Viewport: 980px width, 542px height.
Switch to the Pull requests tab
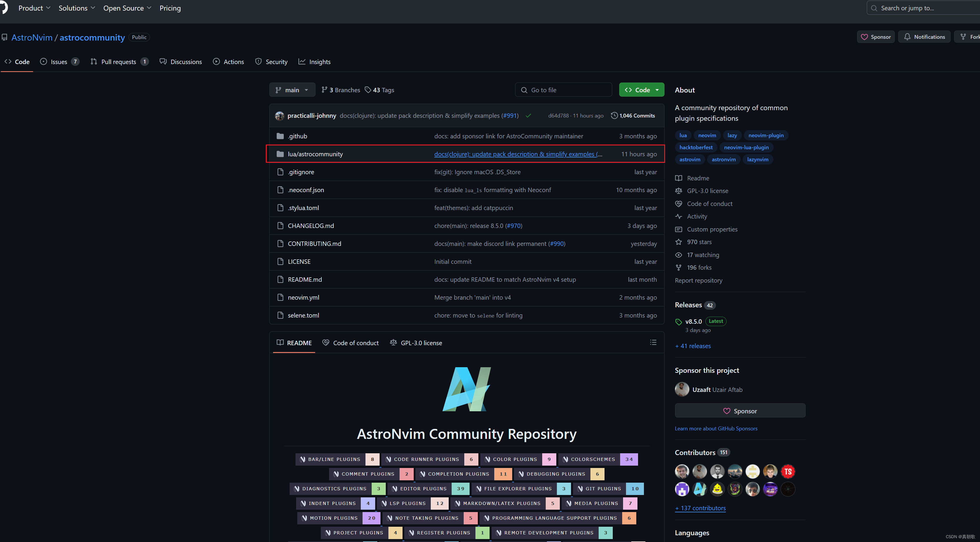coord(118,62)
